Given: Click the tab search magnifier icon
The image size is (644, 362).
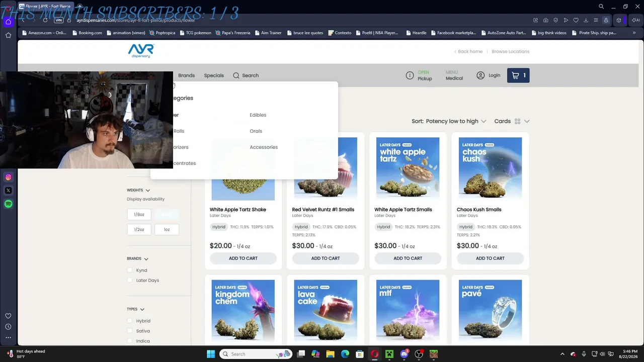Looking at the screenshot, I should (601, 7).
